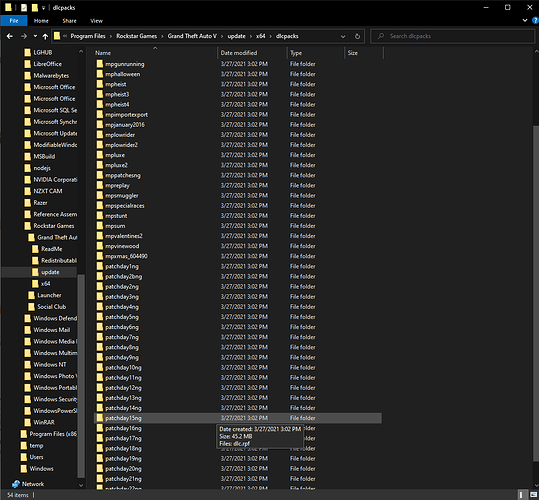Select the patchday1ng folder
Screen dimensions: 539x500
click(122, 266)
